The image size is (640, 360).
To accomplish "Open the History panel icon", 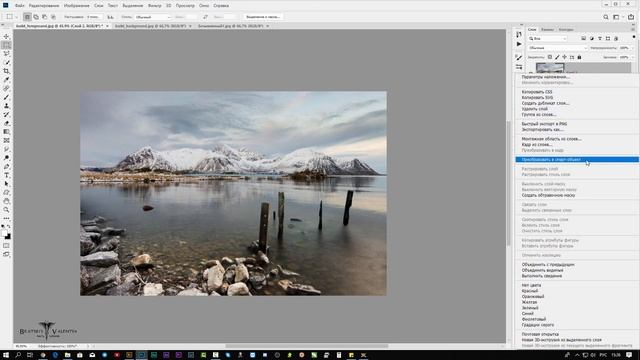I will pyautogui.click(x=519, y=35).
